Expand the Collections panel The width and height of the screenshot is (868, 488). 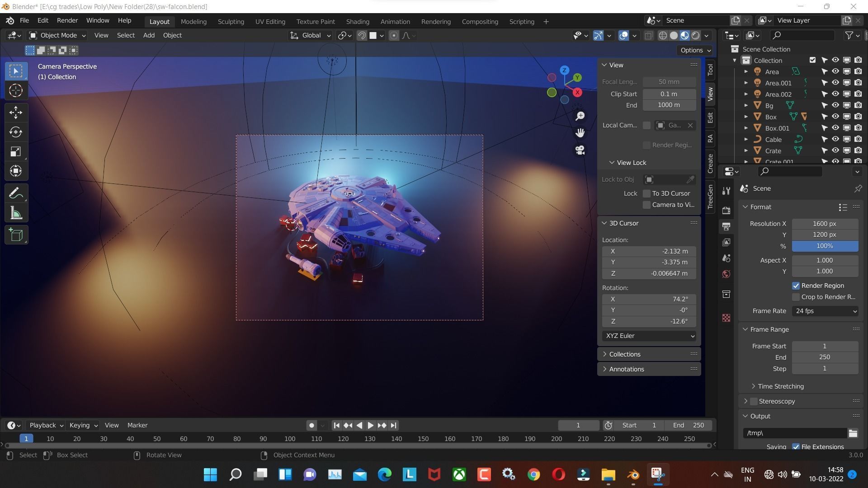625,354
